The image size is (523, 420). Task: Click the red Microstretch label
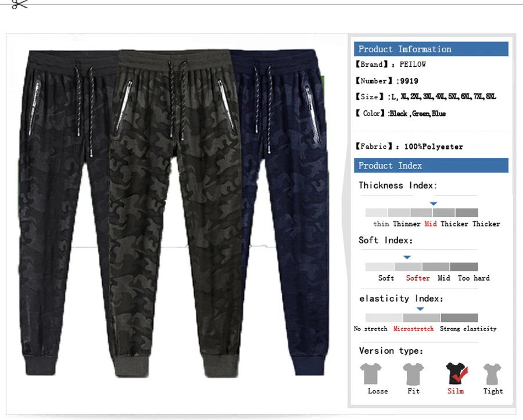pos(414,329)
